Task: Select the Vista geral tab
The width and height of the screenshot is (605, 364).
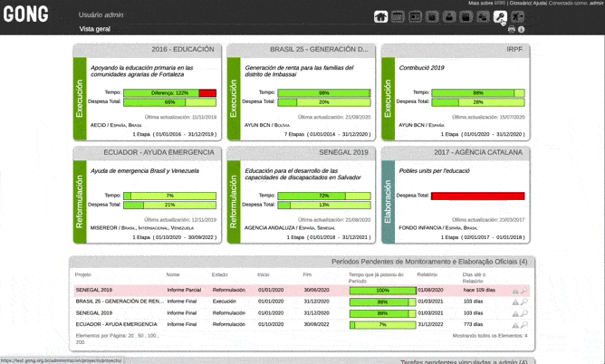Action: coord(94,29)
